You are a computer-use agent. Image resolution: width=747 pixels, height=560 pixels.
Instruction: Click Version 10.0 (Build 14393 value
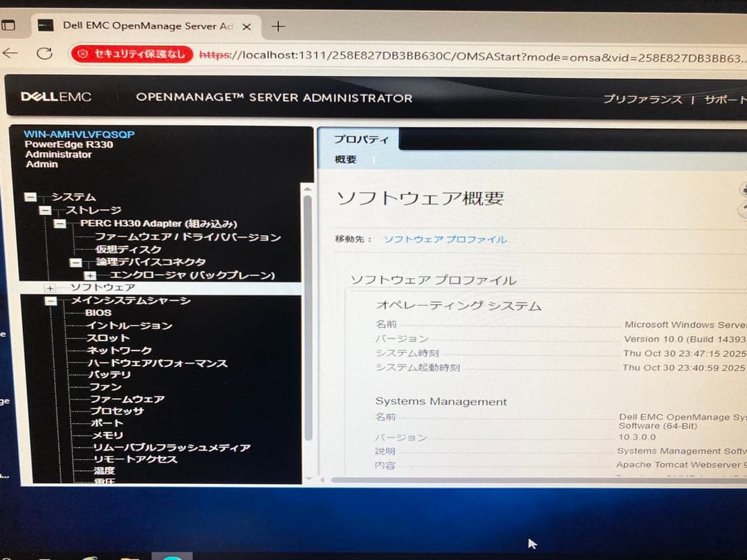685,339
